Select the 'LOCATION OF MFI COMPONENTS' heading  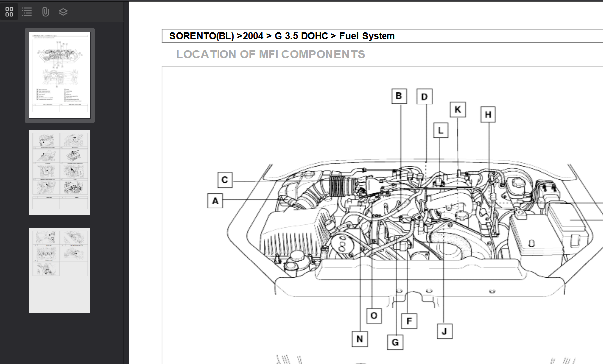pos(271,54)
